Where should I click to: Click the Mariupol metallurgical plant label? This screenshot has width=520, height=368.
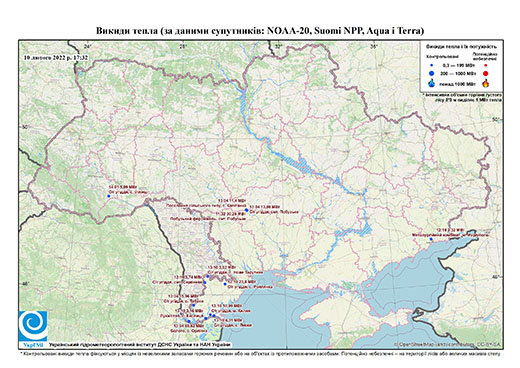pos(450,235)
